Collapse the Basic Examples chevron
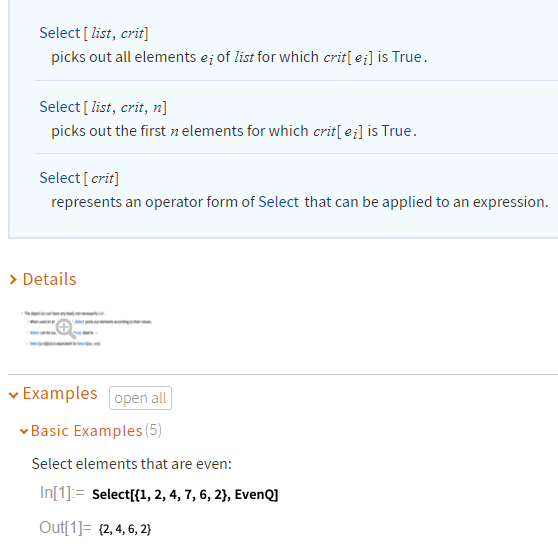Viewport: 558px width, 554px height. (x=24, y=432)
